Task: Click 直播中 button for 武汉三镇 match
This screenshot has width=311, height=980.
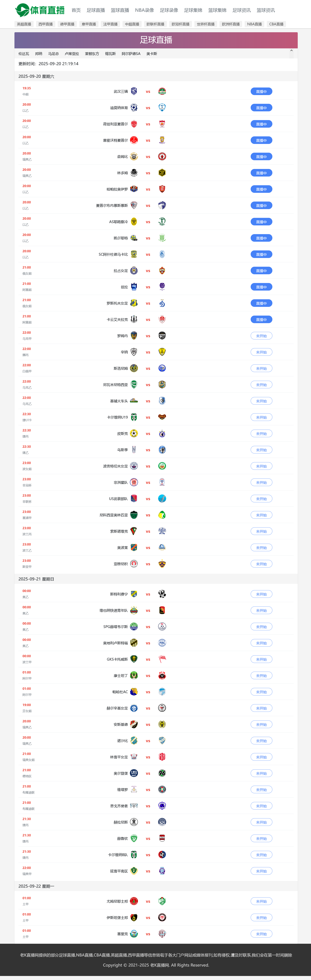Action: (261, 91)
